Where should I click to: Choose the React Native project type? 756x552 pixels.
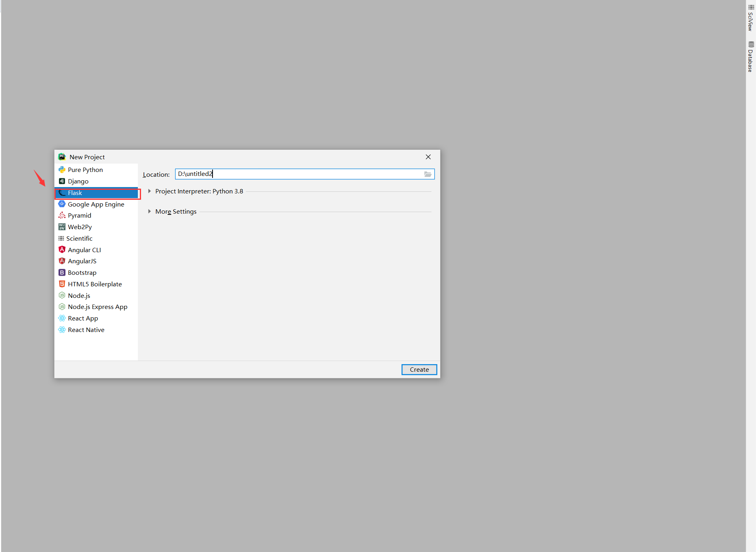(96, 330)
